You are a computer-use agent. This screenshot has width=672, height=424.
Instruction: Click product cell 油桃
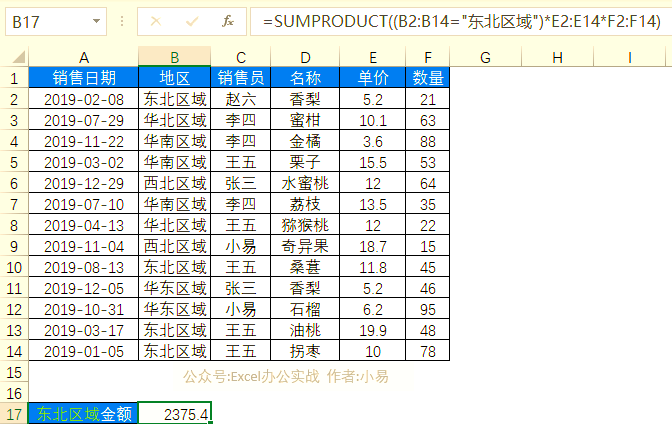click(305, 330)
